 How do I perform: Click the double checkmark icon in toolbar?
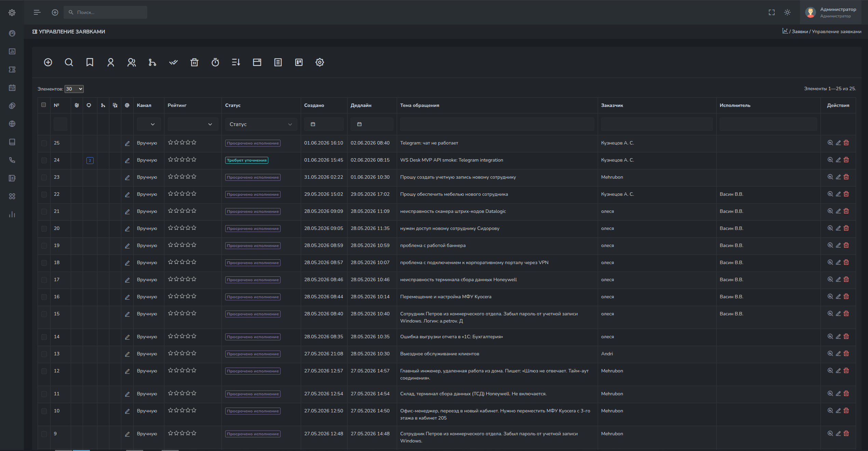174,62
